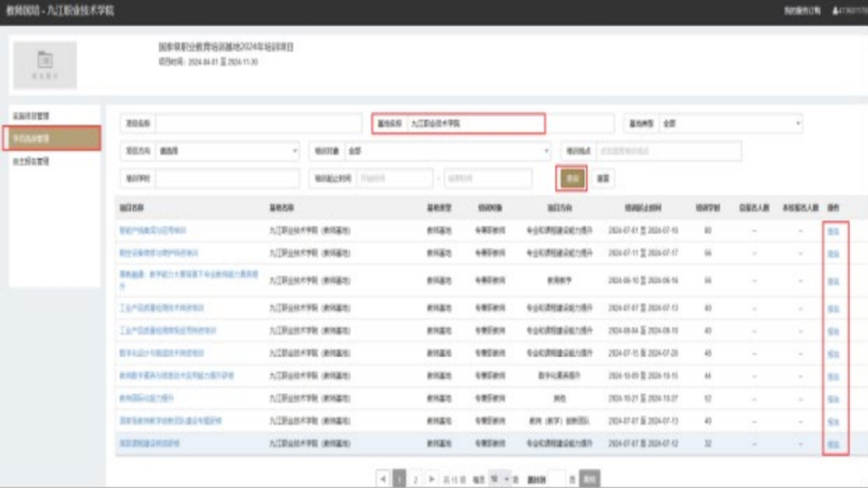
Task: Go to next page arrow in pagination
Action: pos(431,478)
